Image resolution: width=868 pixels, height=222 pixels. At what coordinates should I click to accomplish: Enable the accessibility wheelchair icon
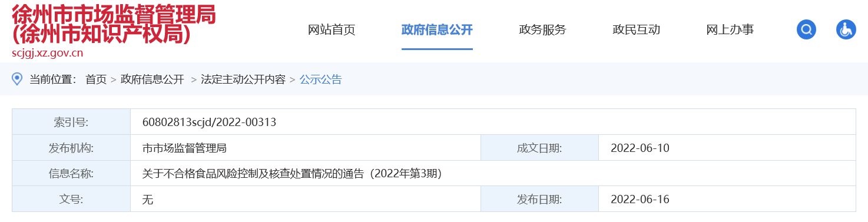coord(846,29)
